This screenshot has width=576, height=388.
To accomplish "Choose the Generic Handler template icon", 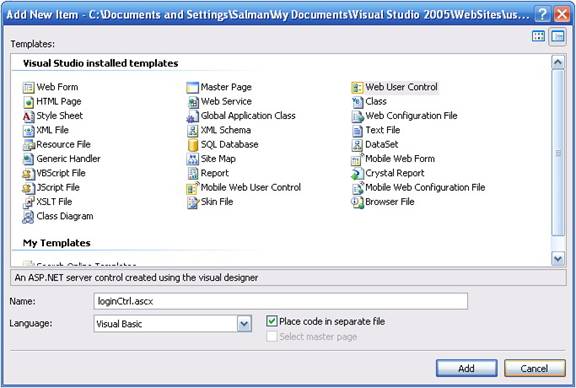I will 28,159.
